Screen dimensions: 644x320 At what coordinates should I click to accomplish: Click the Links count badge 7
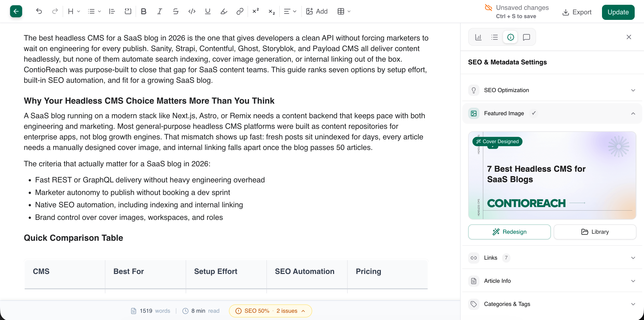coord(506,258)
